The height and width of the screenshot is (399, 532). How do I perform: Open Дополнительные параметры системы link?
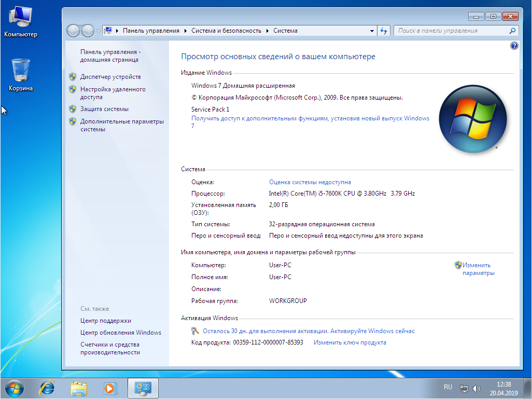pyautogui.click(x=122, y=125)
